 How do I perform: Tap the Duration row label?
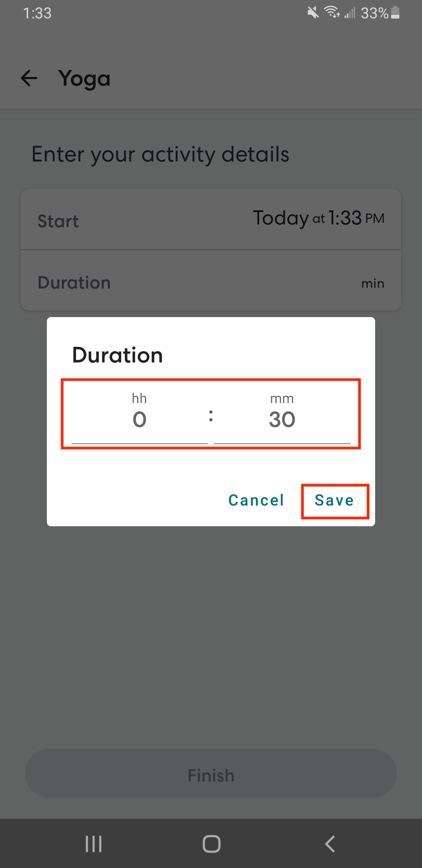[x=74, y=283]
